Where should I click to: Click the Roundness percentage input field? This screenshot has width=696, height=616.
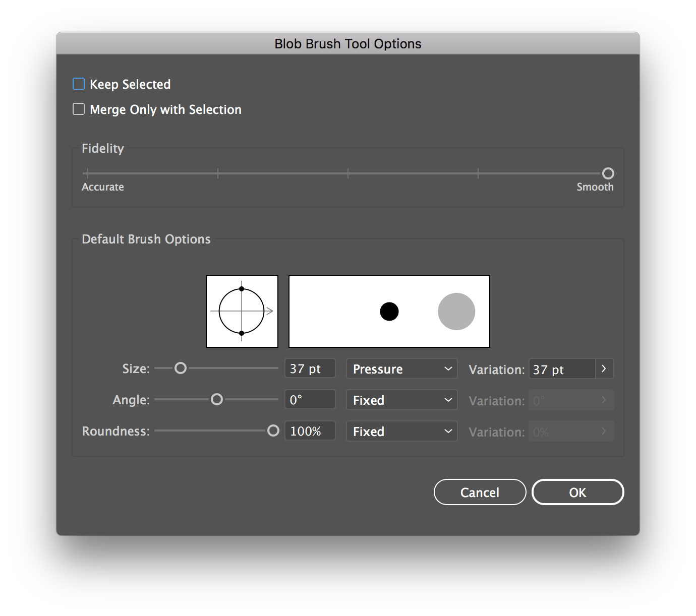pyautogui.click(x=310, y=432)
